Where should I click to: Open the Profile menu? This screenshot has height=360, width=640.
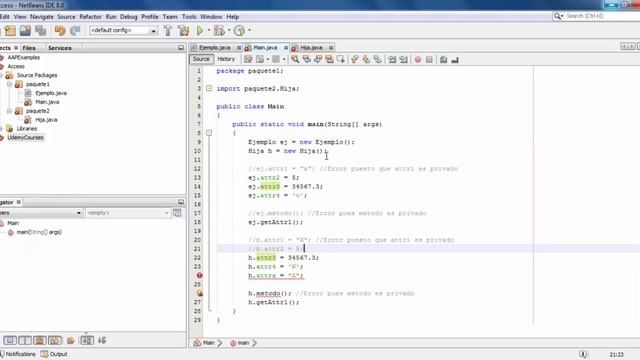pos(150,17)
